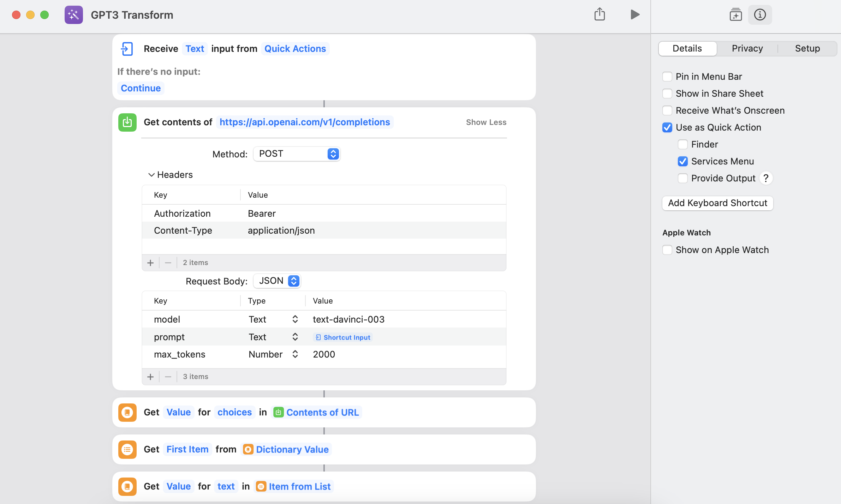Image resolution: width=841 pixels, height=504 pixels.
Task: Click the receive text input step icon
Action: (x=126, y=49)
